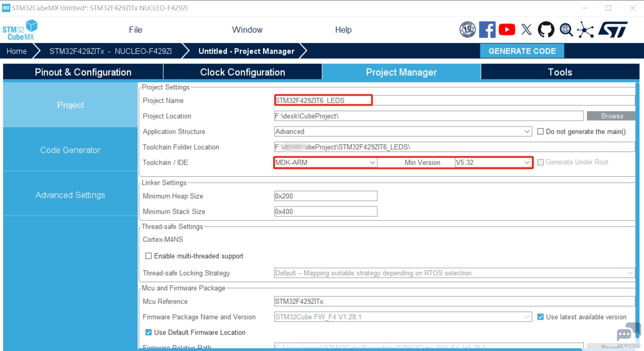The height and width of the screenshot is (351, 644).
Task: Click the Project Name input field
Action: [455, 100]
